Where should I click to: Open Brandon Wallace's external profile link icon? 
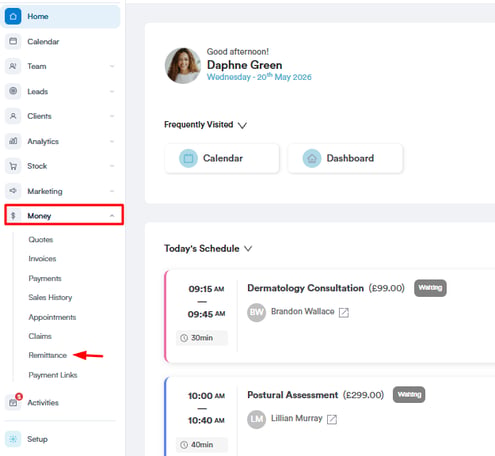coord(344,312)
